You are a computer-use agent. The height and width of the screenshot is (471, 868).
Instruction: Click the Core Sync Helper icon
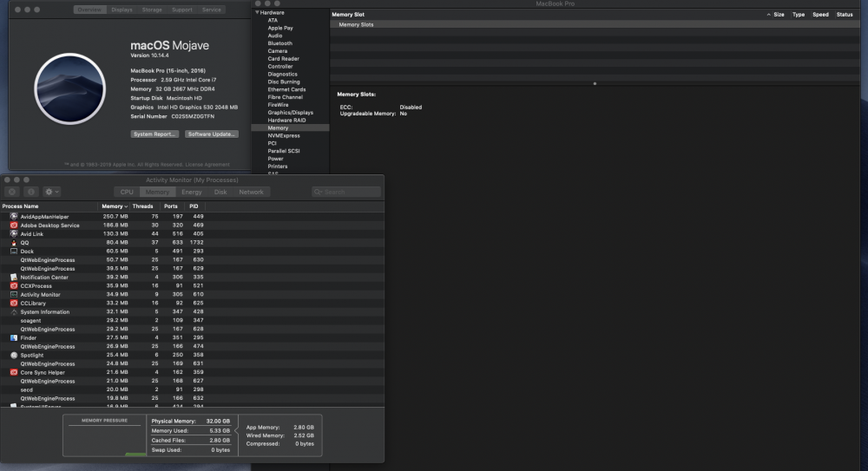14,372
